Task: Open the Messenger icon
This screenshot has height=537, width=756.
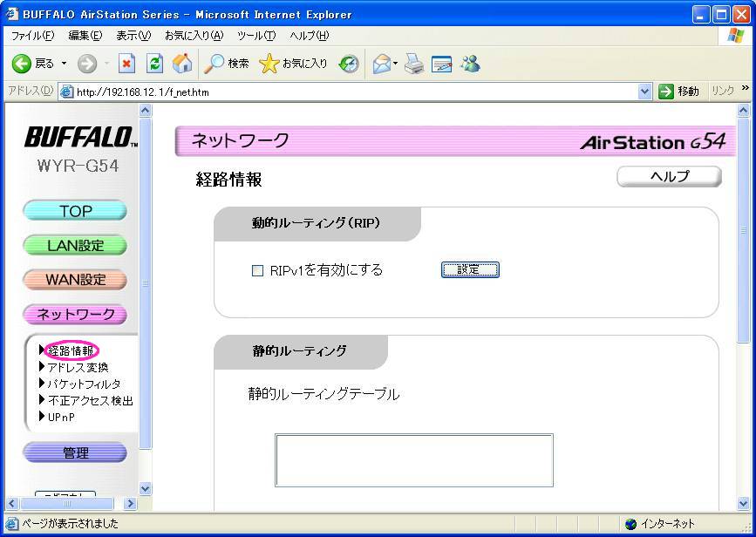Action: click(471, 64)
